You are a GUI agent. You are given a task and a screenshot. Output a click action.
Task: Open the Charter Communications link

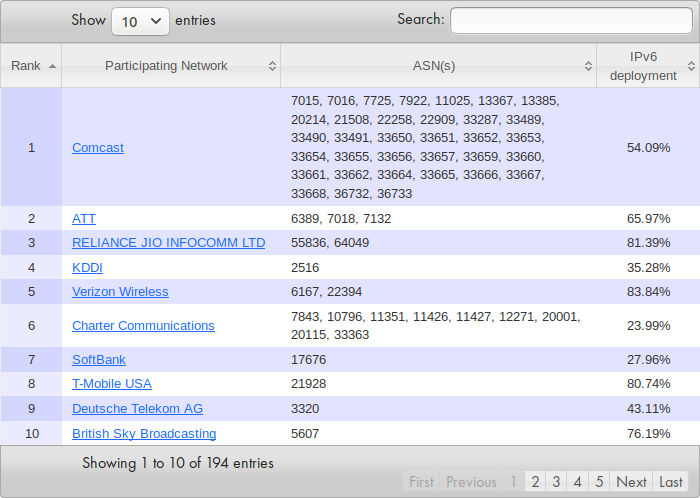143,326
